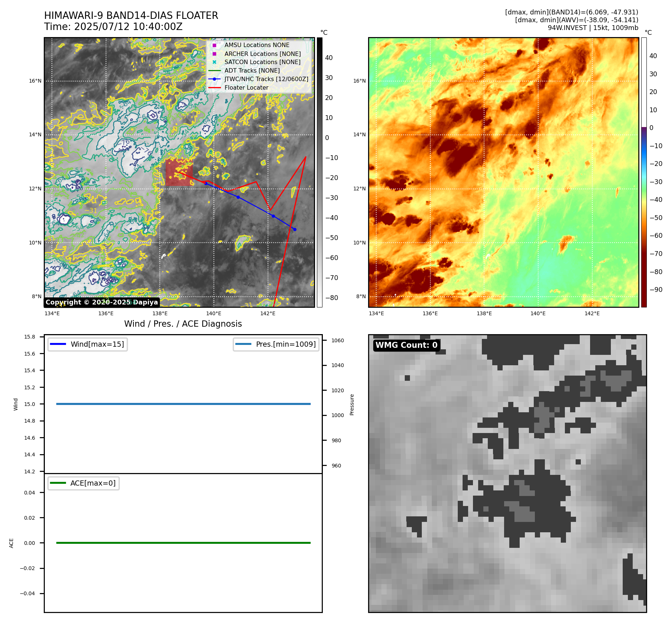Image resolution: width=672 pixels, height=626 pixels.
Task: Click the -90 tick on the rainbow colorbar
Action: pyautogui.click(x=656, y=290)
